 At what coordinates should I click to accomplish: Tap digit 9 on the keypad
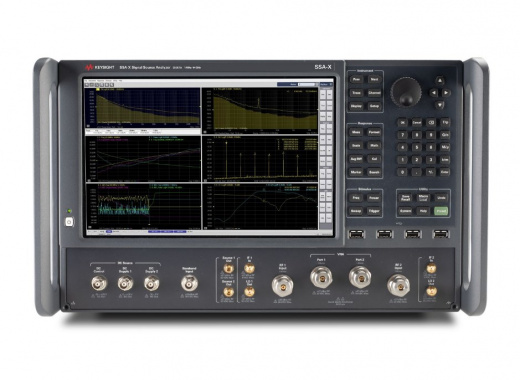431,135
